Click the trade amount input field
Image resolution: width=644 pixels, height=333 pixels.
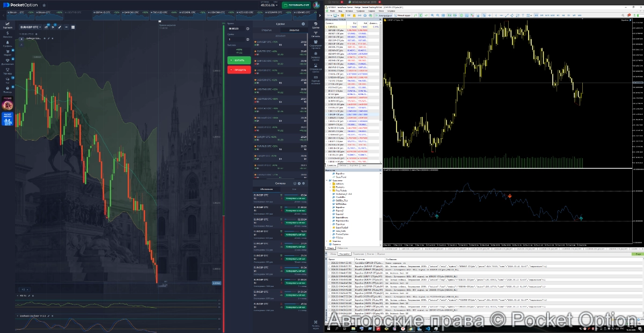click(236, 39)
